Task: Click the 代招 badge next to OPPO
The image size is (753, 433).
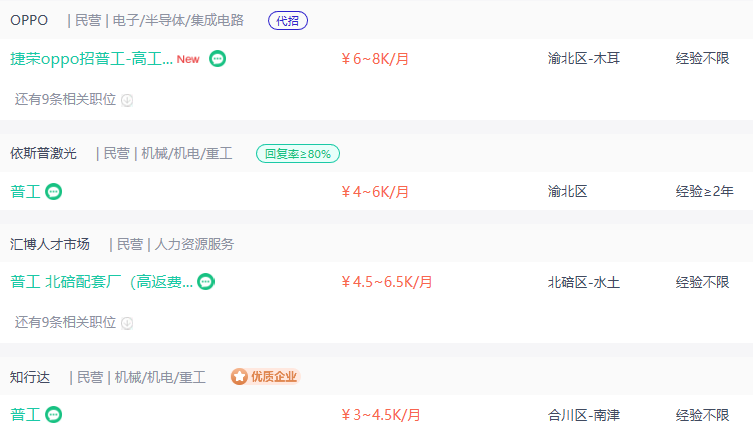Action: tap(288, 21)
